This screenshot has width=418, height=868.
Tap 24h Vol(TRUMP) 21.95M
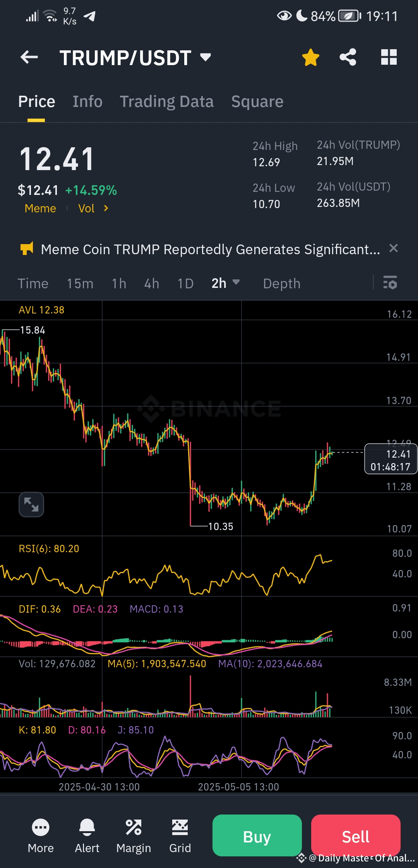tap(335, 161)
